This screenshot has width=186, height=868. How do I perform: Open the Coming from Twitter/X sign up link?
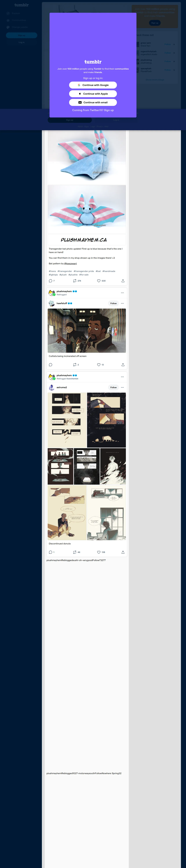click(x=93, y=110)
